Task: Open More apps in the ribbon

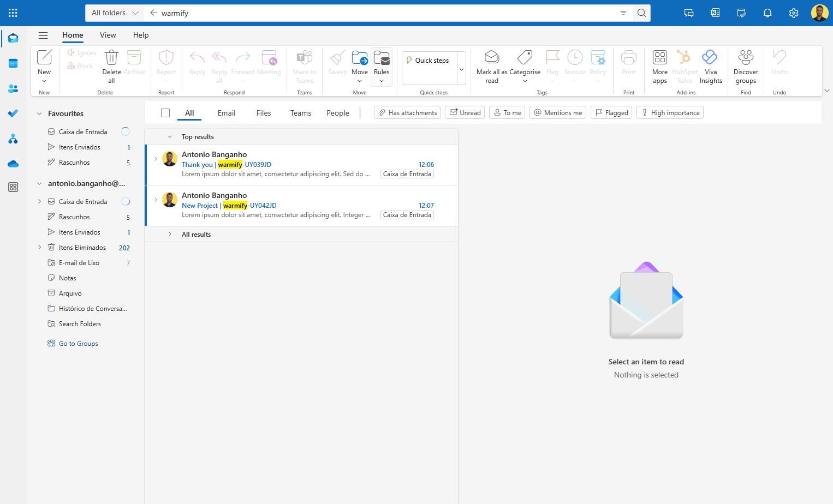Action: pyautogui.click(x=660, y=67)
